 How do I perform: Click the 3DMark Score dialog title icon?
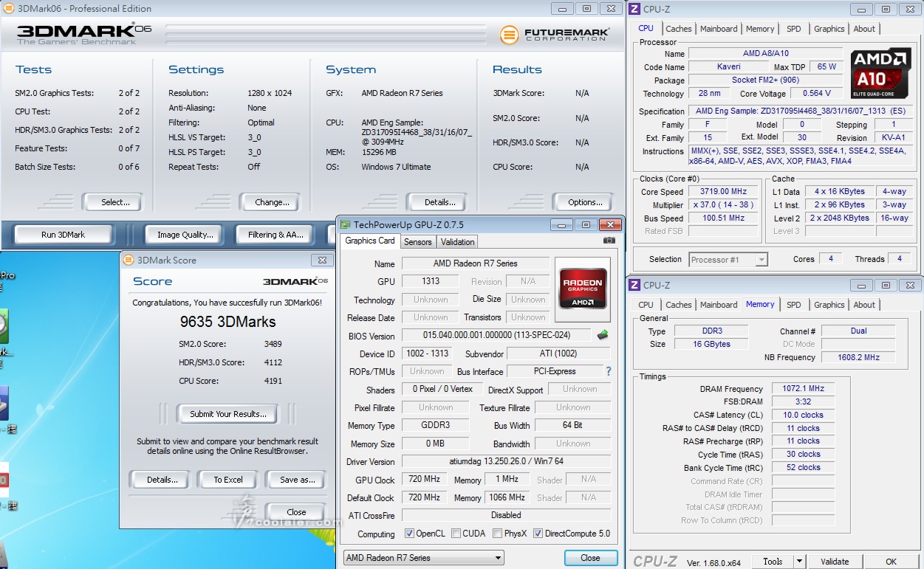click(129, 260)
